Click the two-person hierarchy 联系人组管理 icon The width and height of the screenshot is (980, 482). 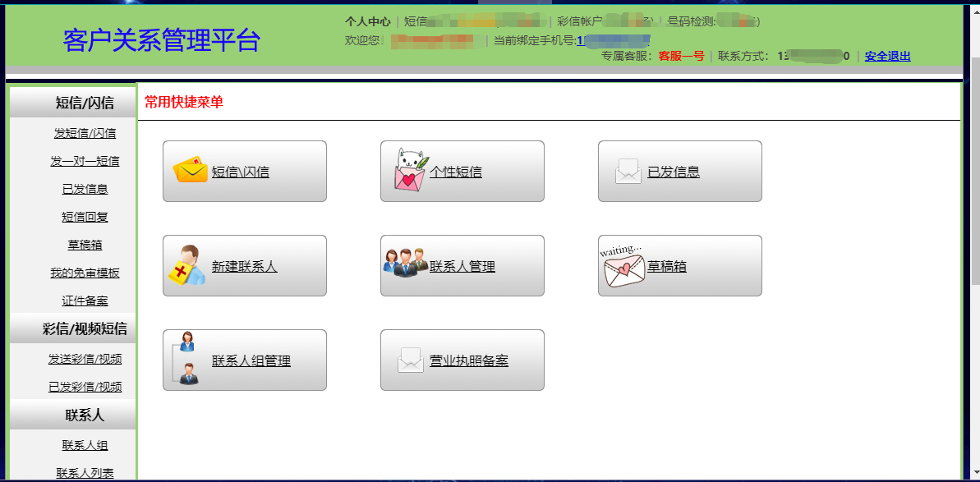pos(186,358)
